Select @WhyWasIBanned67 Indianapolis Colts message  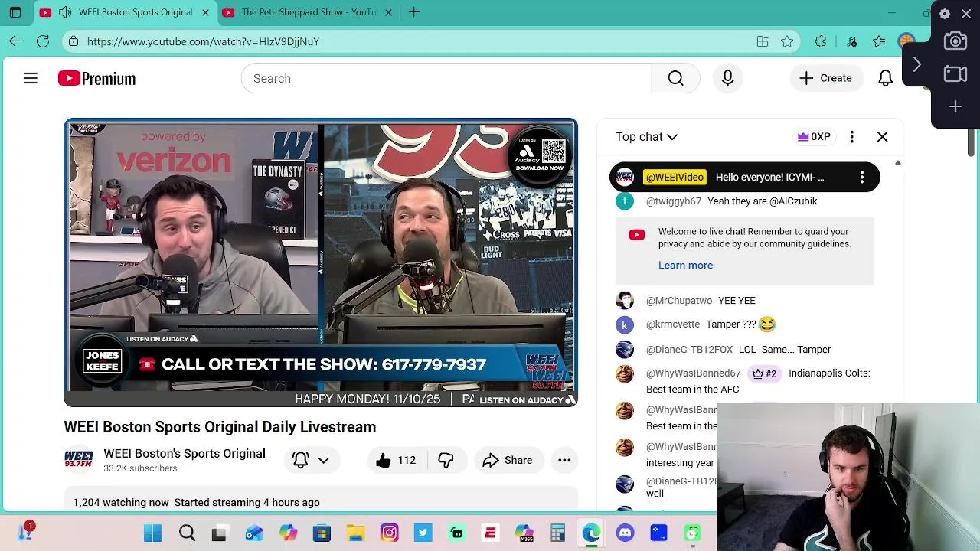coord(745,380)
